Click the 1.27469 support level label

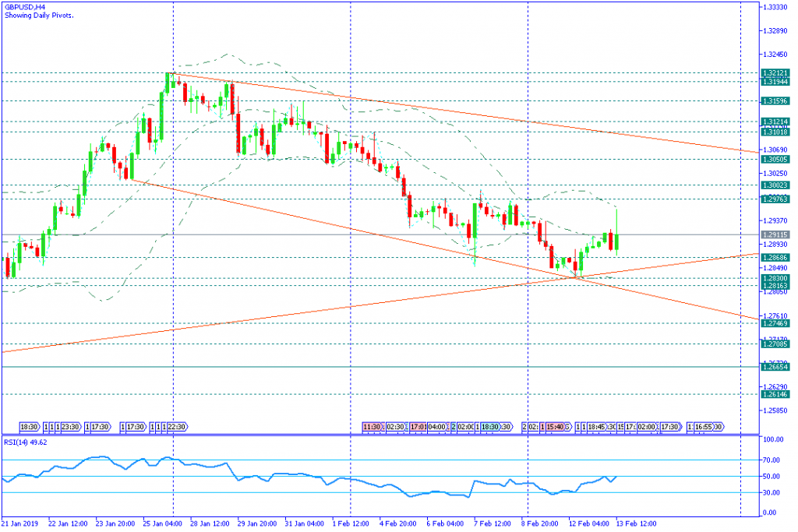tap(775, 322)
